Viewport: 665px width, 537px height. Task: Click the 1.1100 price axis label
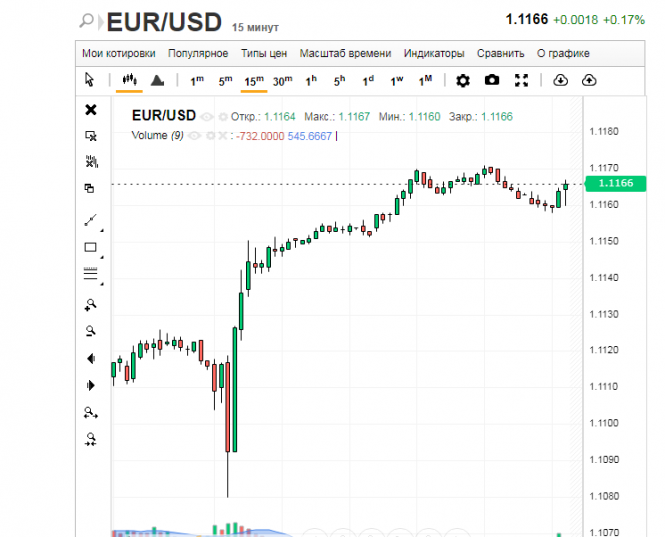coord(604,423)
